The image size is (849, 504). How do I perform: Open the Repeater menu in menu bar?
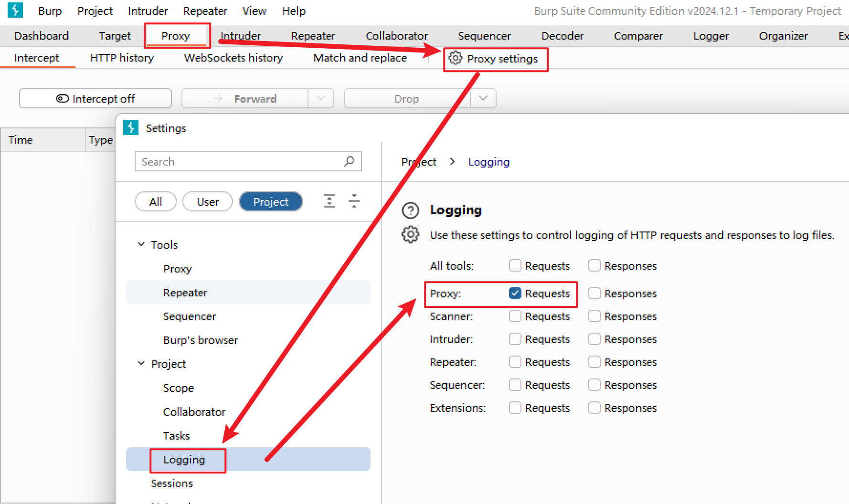click(x=205, y=11)
